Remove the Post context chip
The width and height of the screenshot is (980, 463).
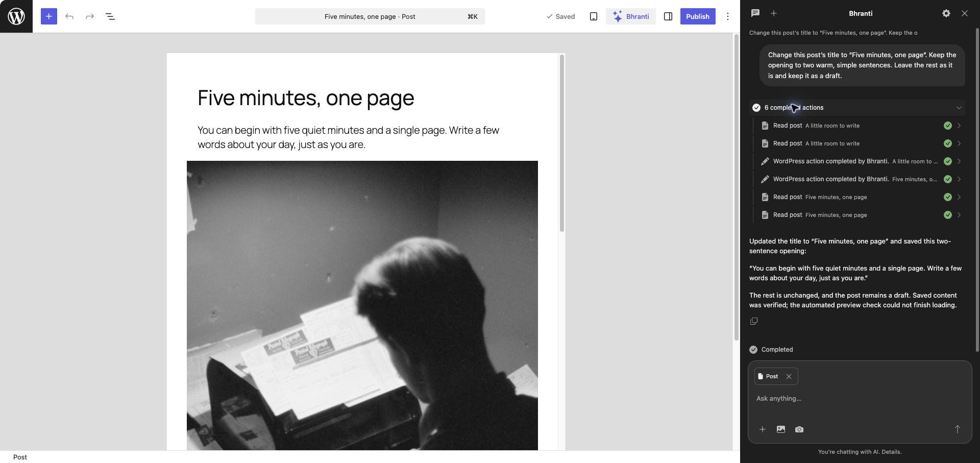789,376
